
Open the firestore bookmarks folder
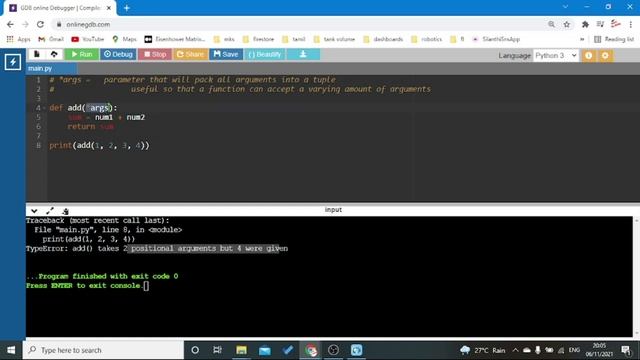(x=258, y=39)
